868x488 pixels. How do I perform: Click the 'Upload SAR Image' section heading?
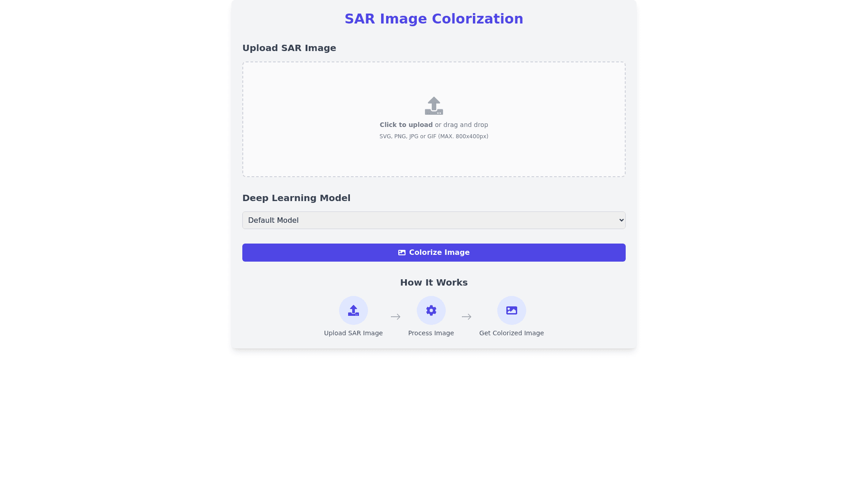[x=289, y=48]
